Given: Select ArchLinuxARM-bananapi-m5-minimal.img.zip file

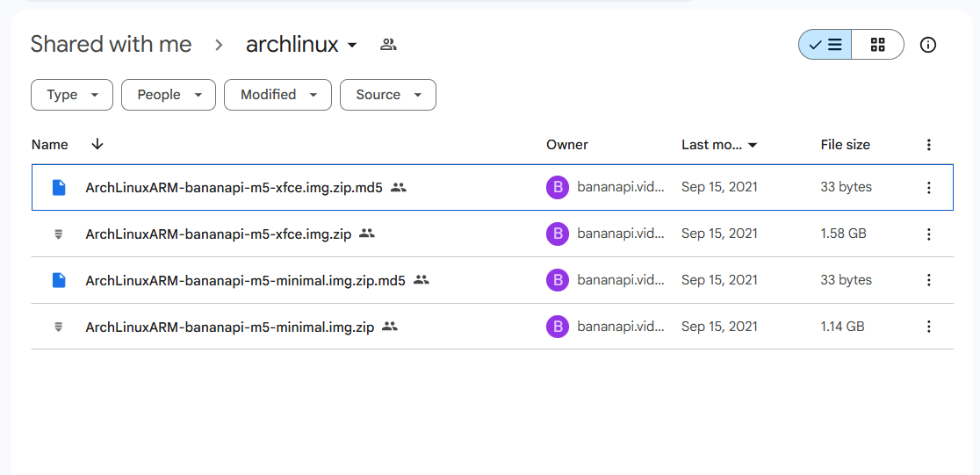Looking at the screenshot, I should (230, 327).
